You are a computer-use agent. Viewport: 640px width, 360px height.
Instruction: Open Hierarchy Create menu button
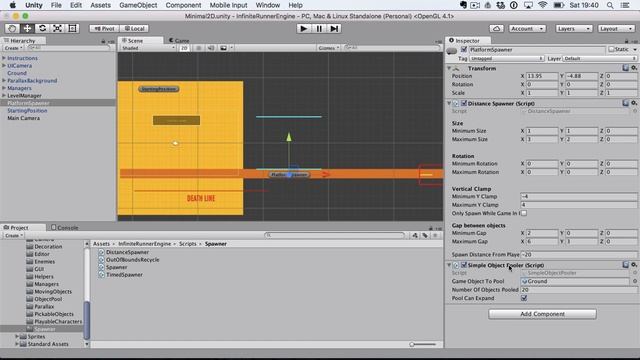13,48
